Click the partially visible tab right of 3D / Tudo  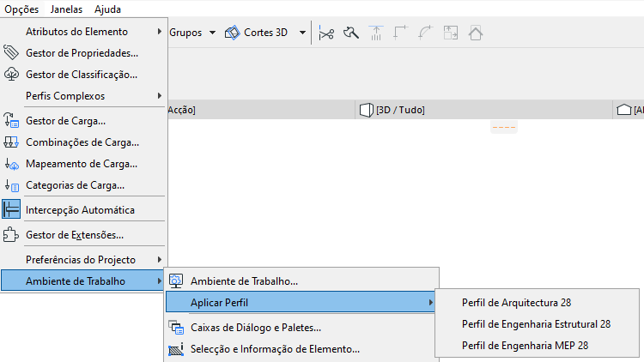629,110
